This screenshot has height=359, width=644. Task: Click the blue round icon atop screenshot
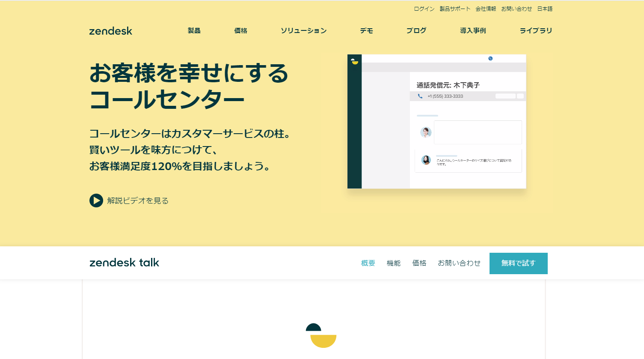coord(490,58)
